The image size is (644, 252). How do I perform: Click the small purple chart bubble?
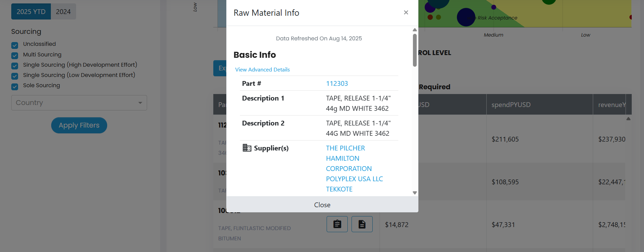[493, 7]
